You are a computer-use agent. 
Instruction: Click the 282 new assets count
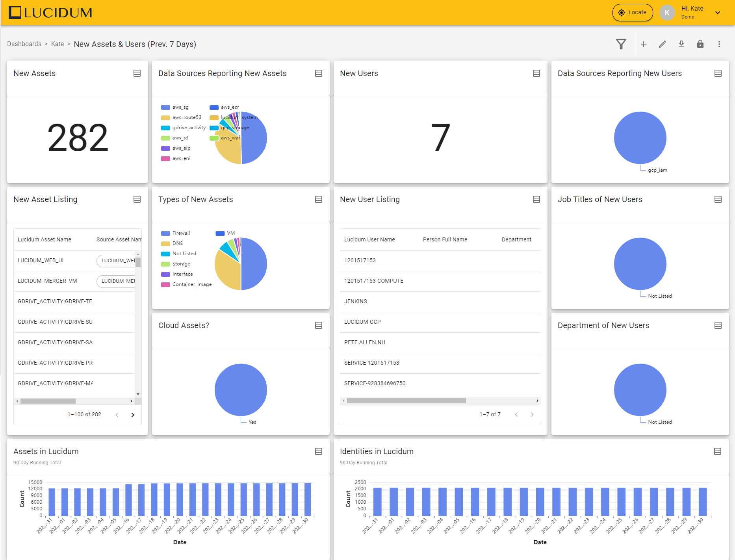tap(78, 137)
